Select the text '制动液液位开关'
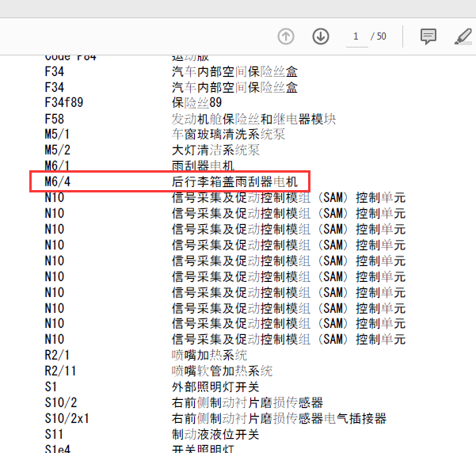The width and height of the screenshot is (476, 453). tap(215, 434)
